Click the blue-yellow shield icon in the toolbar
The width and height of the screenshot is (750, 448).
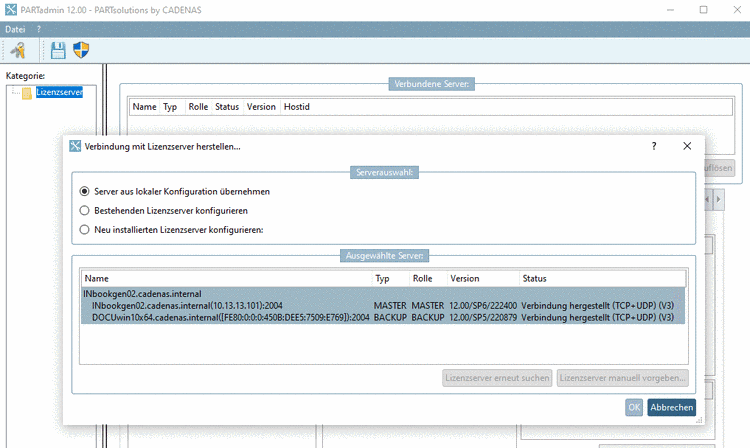81,50
